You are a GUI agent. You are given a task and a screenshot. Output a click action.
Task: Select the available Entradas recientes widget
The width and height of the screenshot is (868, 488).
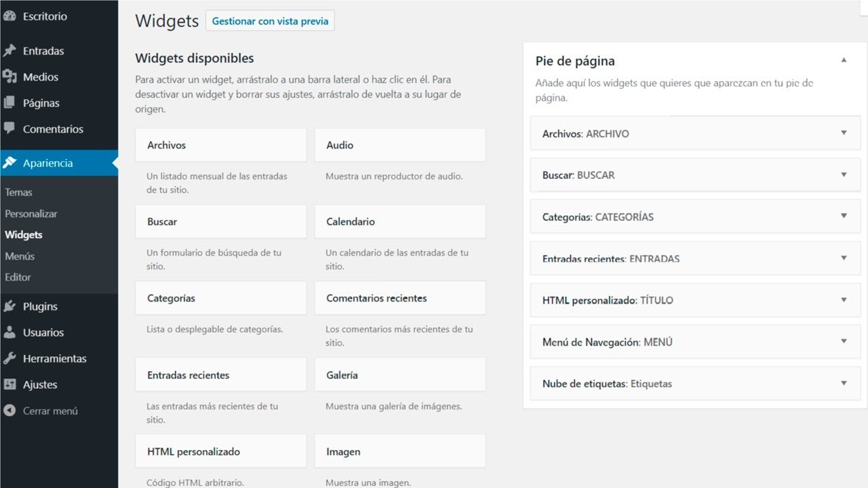(220, 375)
